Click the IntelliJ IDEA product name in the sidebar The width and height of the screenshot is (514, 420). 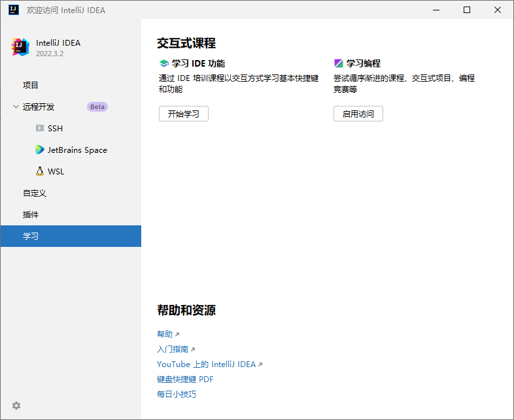pos(58,43)
